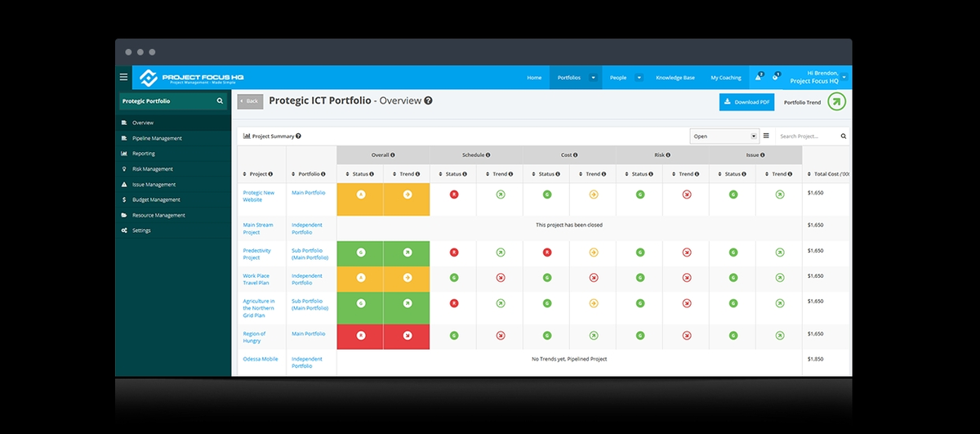The width and height of the screenshot is (980, 434).
Task: Click amber Cost trend arrow for Protegic New Website
Action: point(593,195)
